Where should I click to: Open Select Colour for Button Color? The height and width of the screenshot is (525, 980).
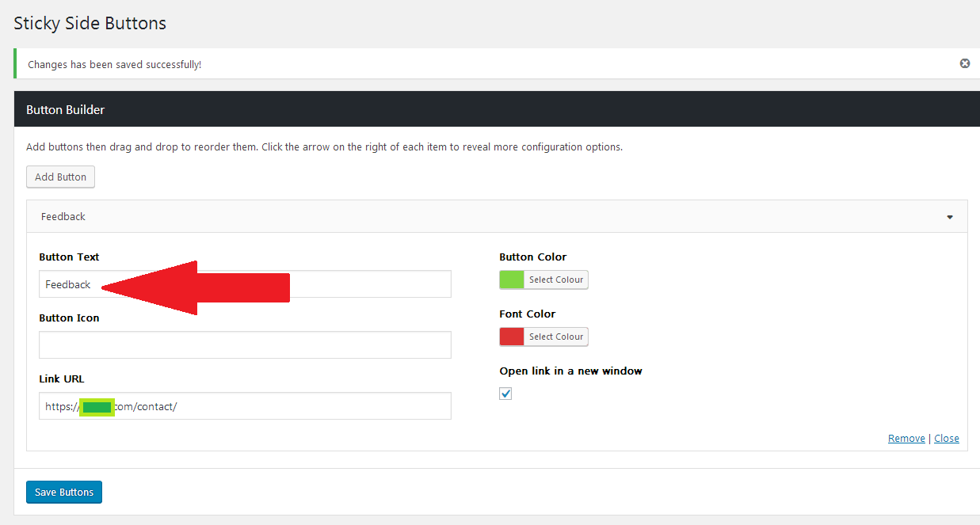(x=556, y=280)
